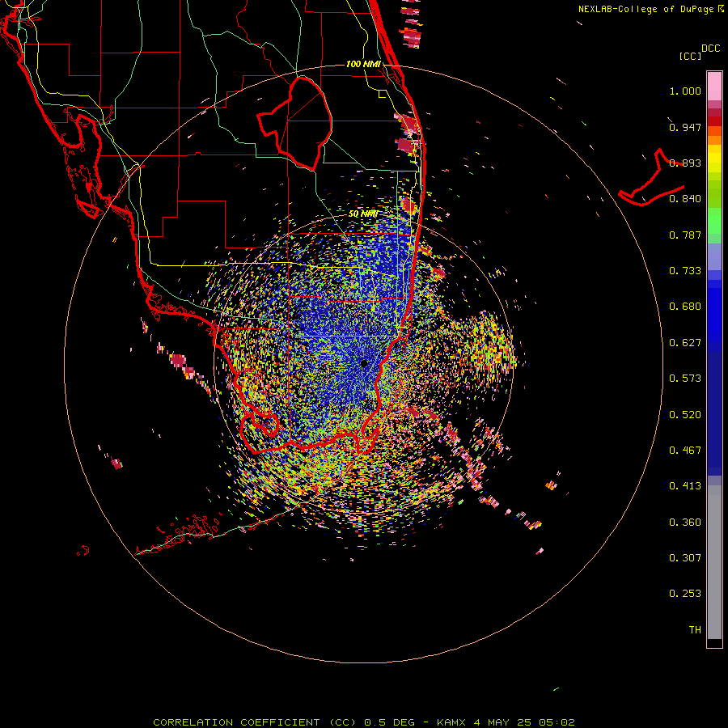
Task: Click the 0.840 scale value
Action: click(685, 199)
